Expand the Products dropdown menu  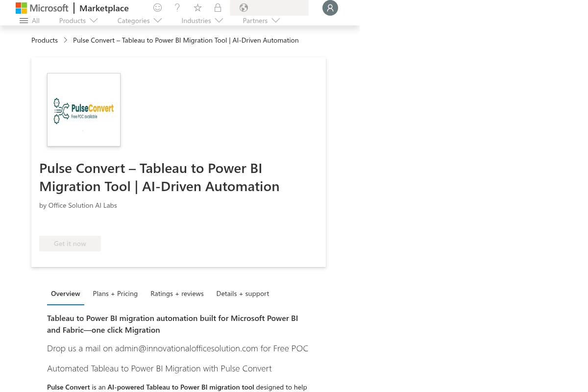coord(78,21)
